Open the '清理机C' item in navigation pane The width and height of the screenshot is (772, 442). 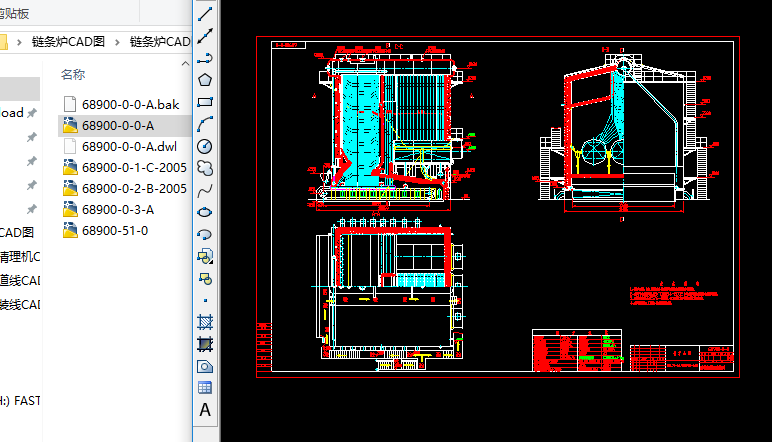[20, 256]
